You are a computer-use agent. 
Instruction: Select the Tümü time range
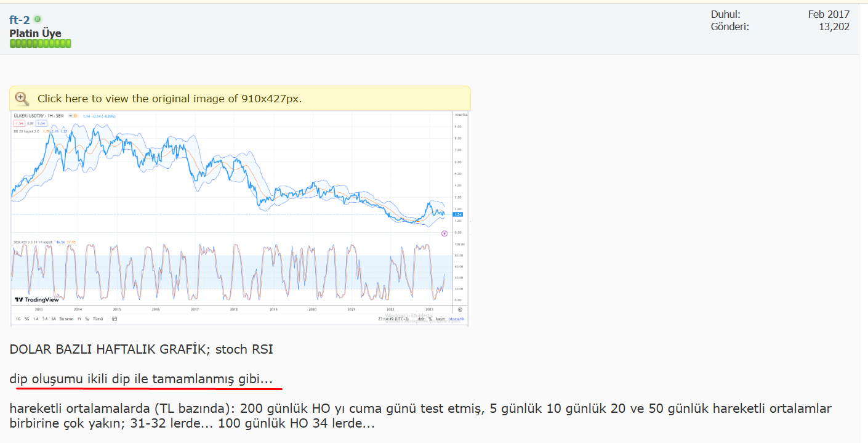[x=97, y=319]
